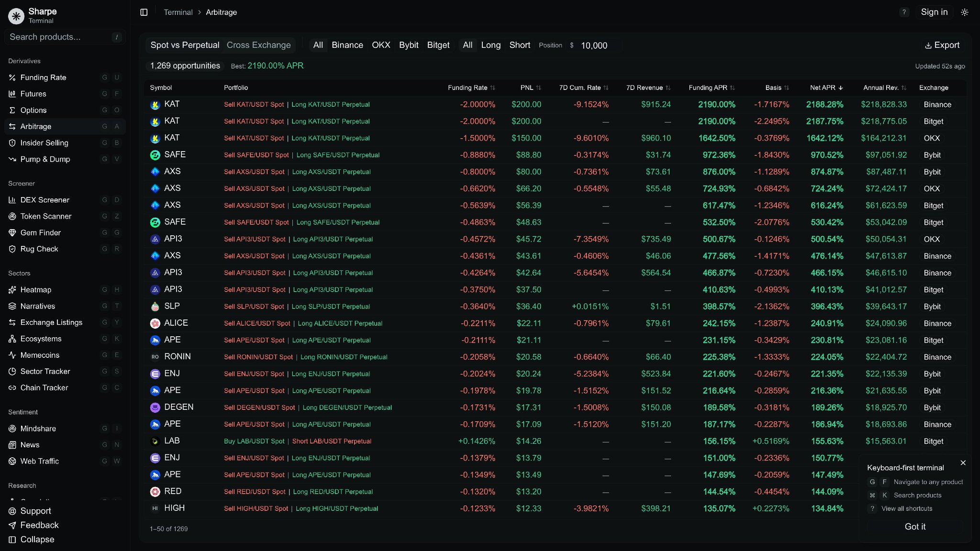This screenshot has width=980, height=551.
Task: Toggle the sidebar panel icon
Action: (x=144, y=12)
